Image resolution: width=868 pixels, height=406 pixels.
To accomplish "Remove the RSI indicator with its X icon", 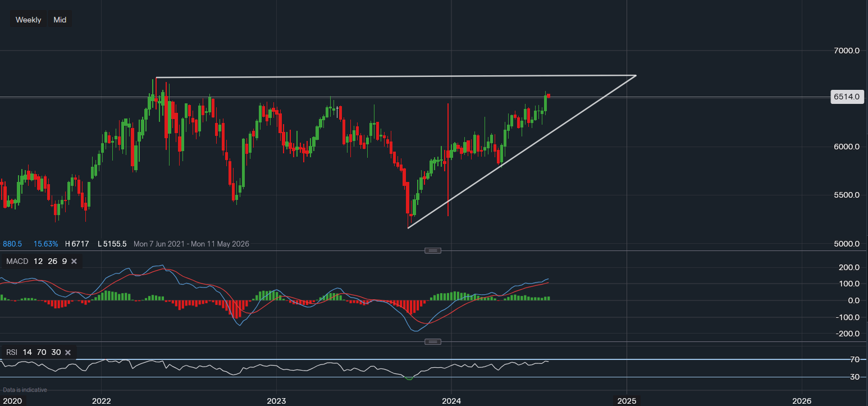I will (68, 352).
